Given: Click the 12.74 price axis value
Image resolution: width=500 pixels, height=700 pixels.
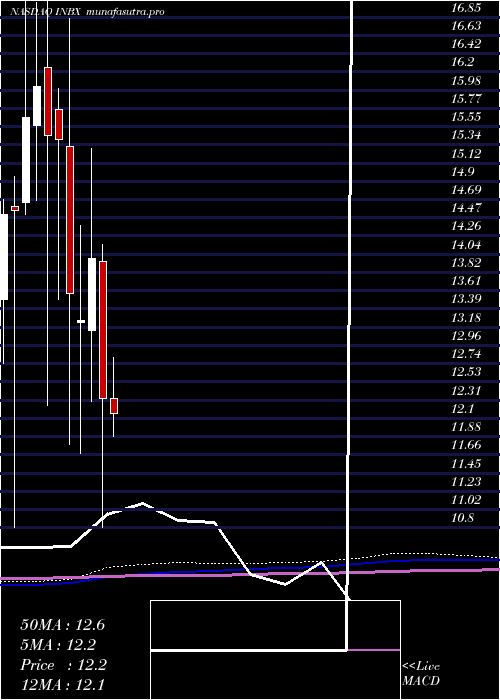Looking at the screenshot, I should point(466,354).
